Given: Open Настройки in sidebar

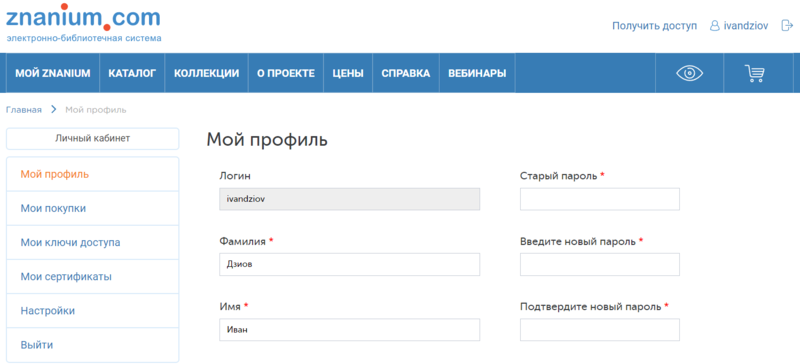Looking at the screenshot, I should click(92, 311).
